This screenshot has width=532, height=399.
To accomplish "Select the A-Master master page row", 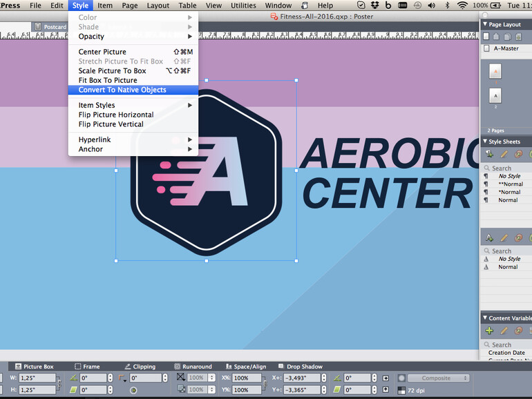I will pos(507,48).
